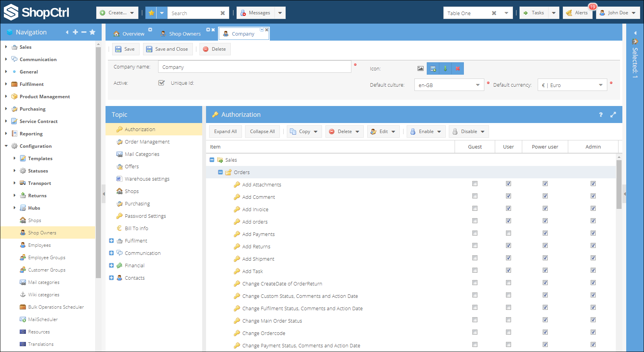Viewport: 644px width, 352px height.
Task: Open the Default culture en-GB dropdown
Action: 449,85
